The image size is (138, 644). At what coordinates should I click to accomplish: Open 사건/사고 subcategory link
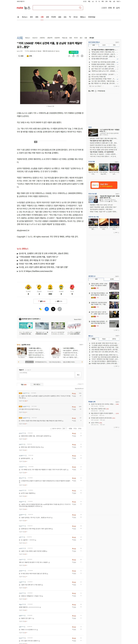pos(35,38)
